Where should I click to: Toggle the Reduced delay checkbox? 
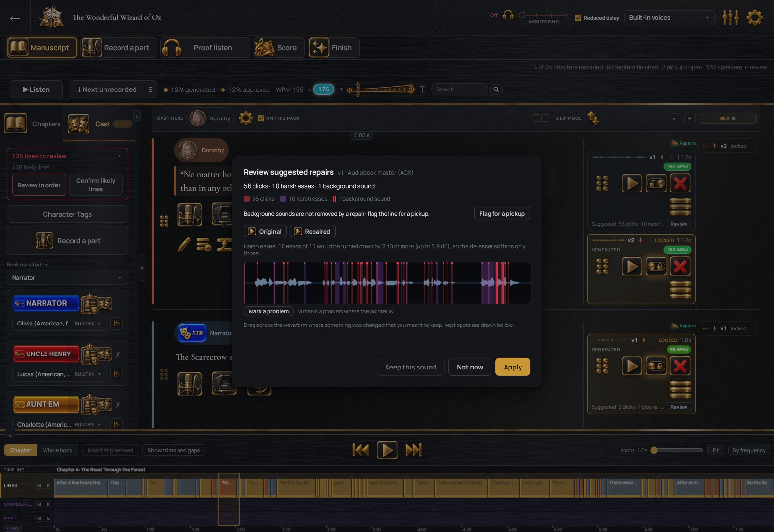click(578, 18)
